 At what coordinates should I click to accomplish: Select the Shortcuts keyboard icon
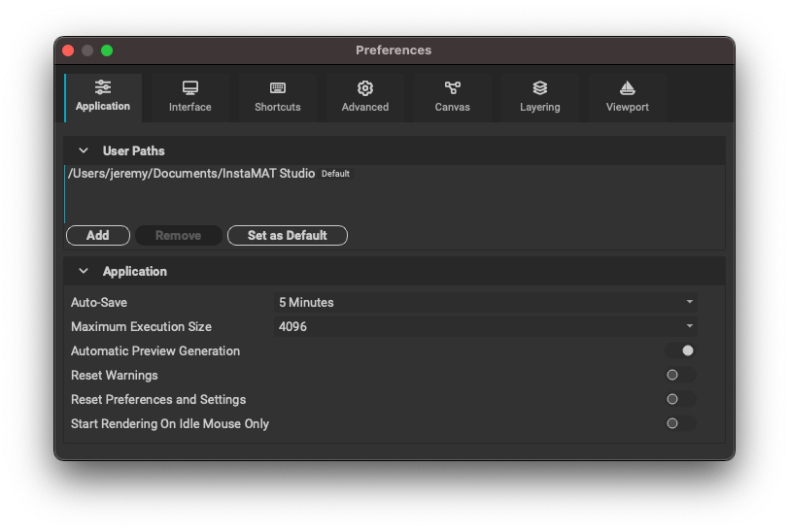click(277, 88)
